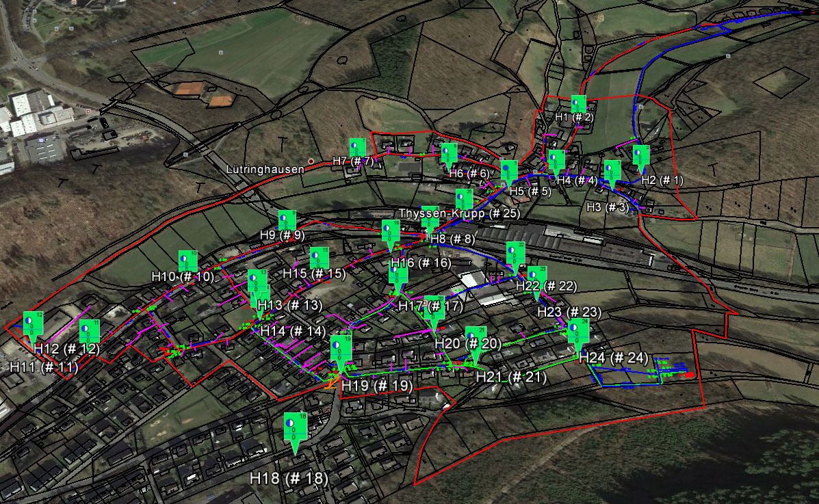The width and height of the screenshot is (819, 504).
Task: Click the H15 marker pin
Action: coord(319,258)
